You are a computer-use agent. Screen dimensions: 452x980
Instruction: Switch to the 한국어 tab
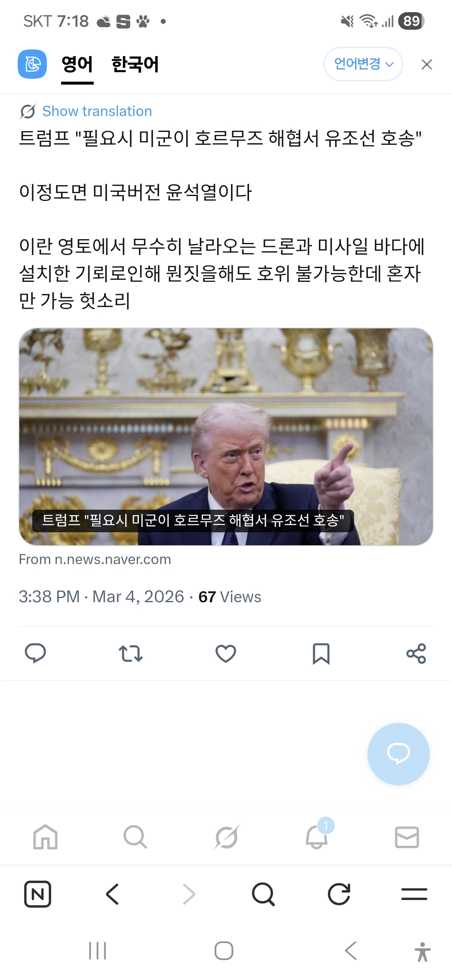click(135, 64)
